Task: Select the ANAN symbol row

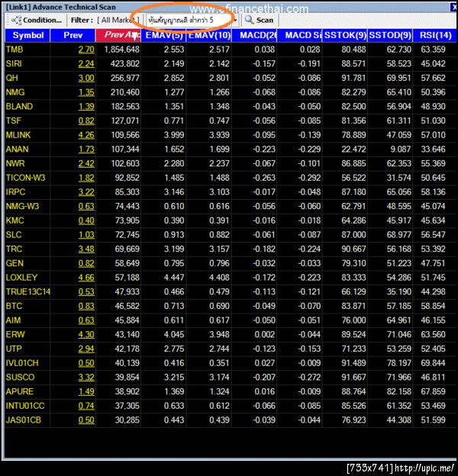Action: pos(231,150)
